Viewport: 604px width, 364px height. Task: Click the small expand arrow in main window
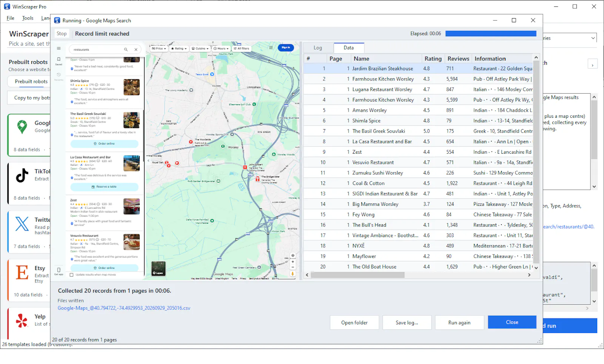point(592,64)
